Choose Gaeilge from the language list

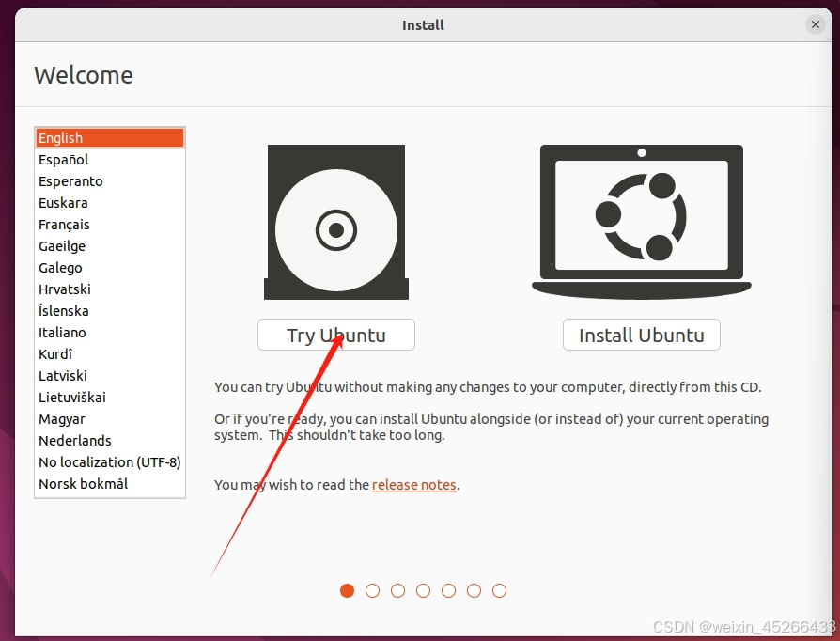click(110, 246)
